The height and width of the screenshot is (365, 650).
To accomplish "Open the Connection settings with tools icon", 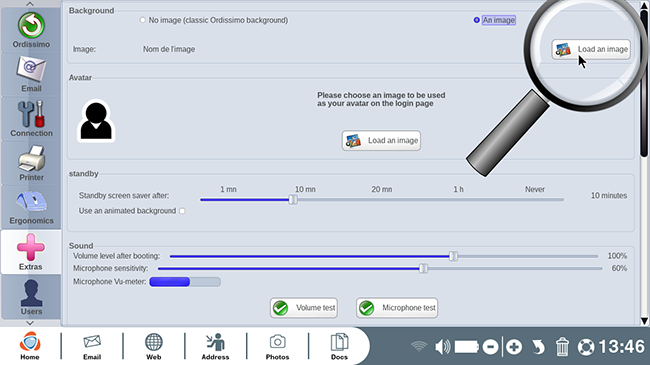I will click(31, 119).
